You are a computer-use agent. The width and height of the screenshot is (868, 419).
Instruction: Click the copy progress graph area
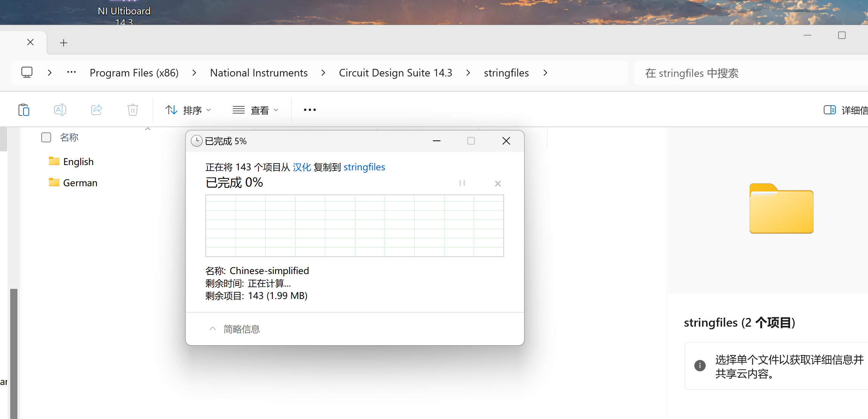coord(354,226)
